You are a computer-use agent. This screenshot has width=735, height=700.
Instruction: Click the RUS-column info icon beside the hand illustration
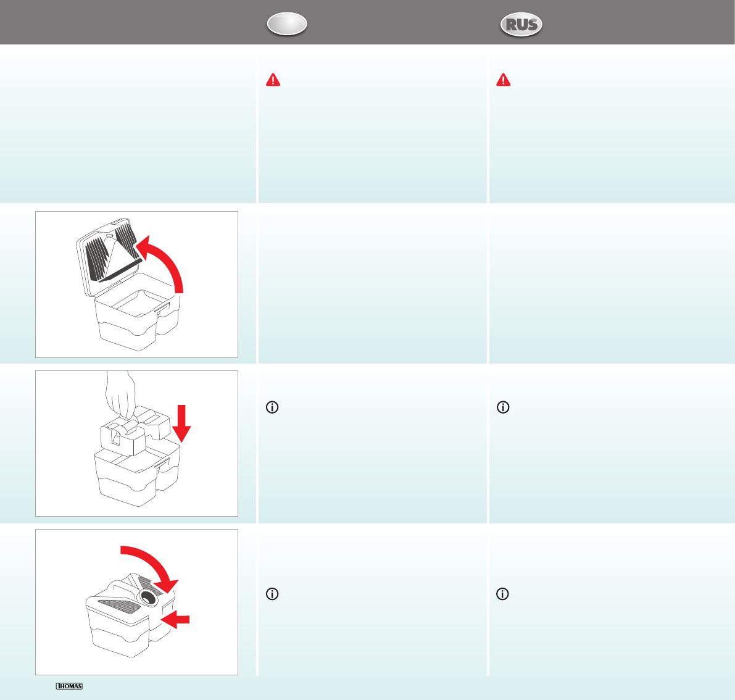[503, 407]
